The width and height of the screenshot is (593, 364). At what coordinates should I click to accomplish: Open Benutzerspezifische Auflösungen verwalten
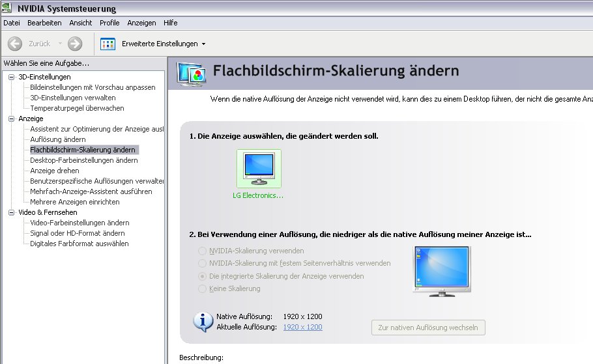point(97,181)
